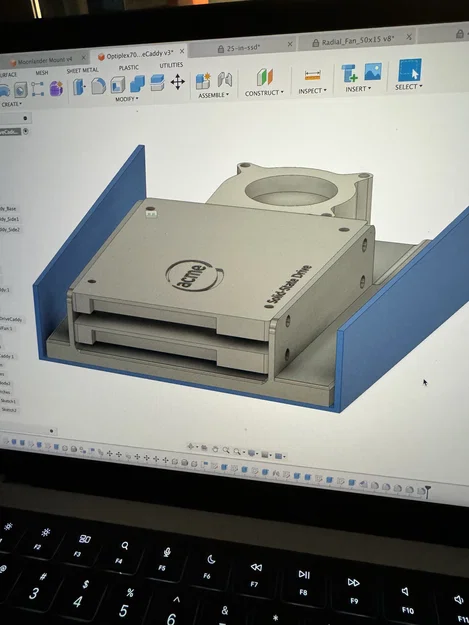Viewport: 469px width, 625px height.
Task: Open the Inspect dropdown menu
Action: pyautogui.click(x=312, y=91)
